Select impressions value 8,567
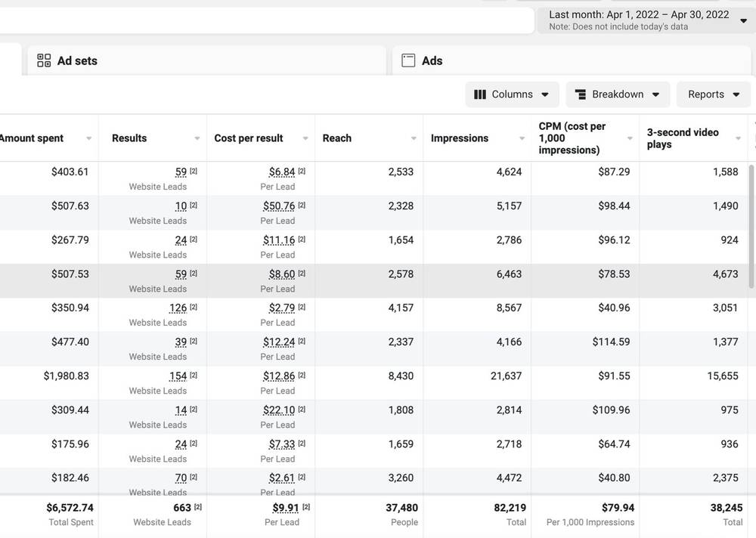Image resolution: width=756 pixels, height=538 pixels. click(509, 308)
